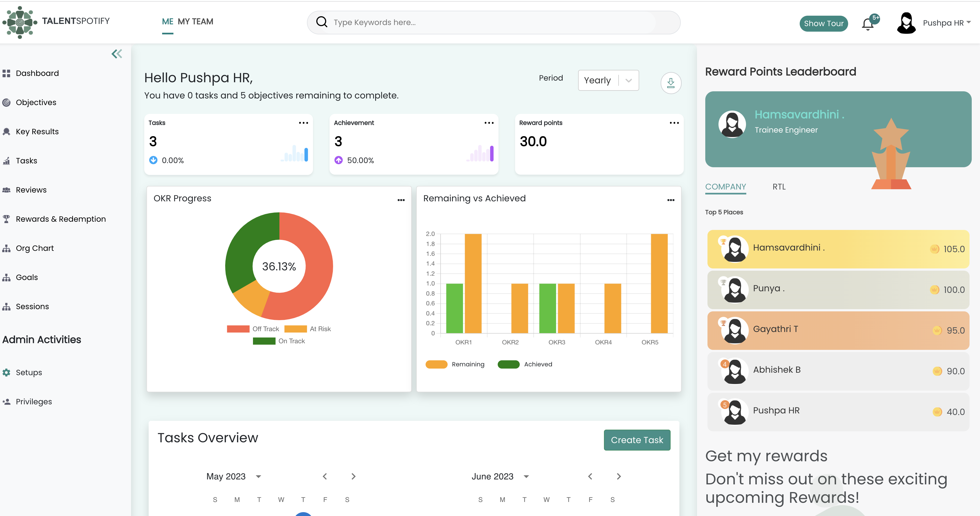Open Rewards & Redemption trophy item

[61, 219]
